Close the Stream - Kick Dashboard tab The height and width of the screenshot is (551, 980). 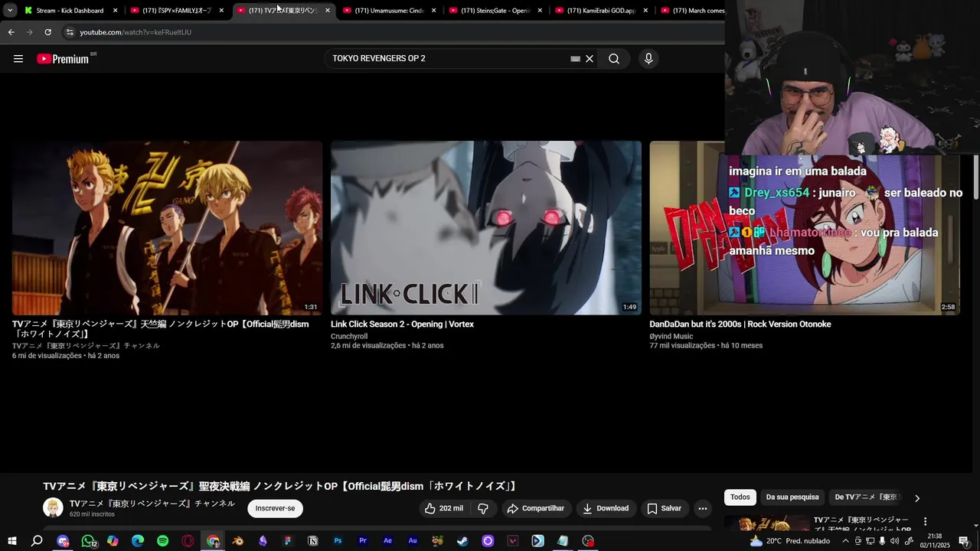click(x=115, y=11)
